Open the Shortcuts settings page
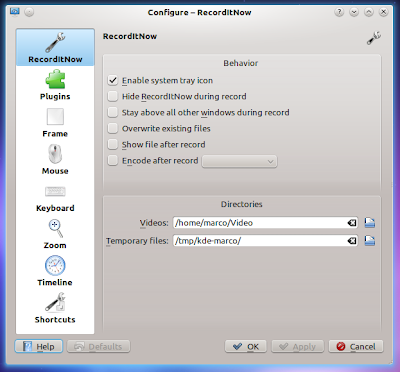 55,308
